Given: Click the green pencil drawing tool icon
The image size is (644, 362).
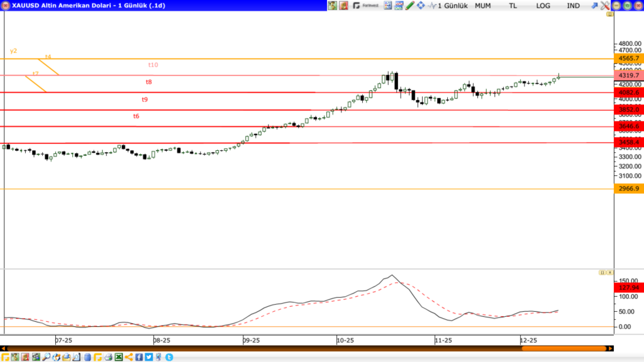Looking at the screenshot, I should pos(410,6).
